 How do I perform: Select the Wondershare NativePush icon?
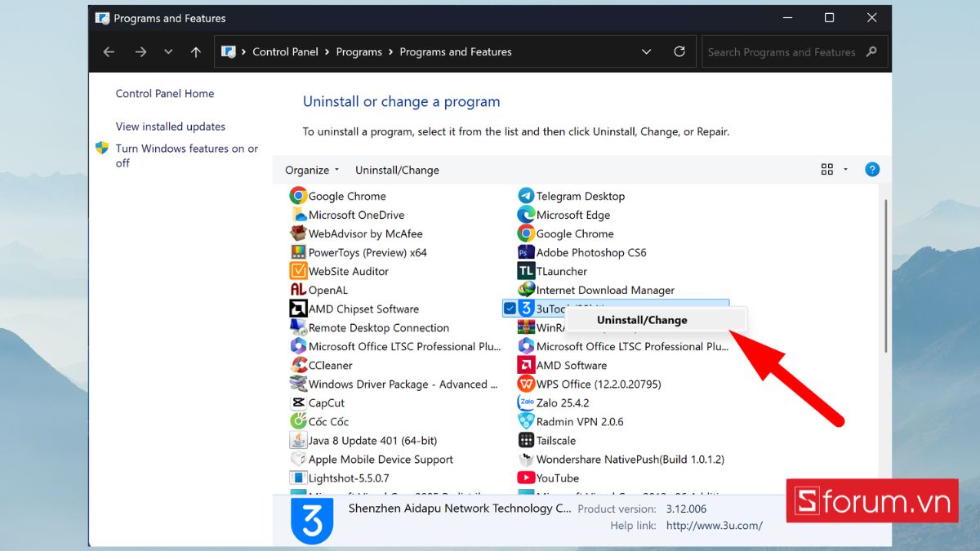pos(526,459)
